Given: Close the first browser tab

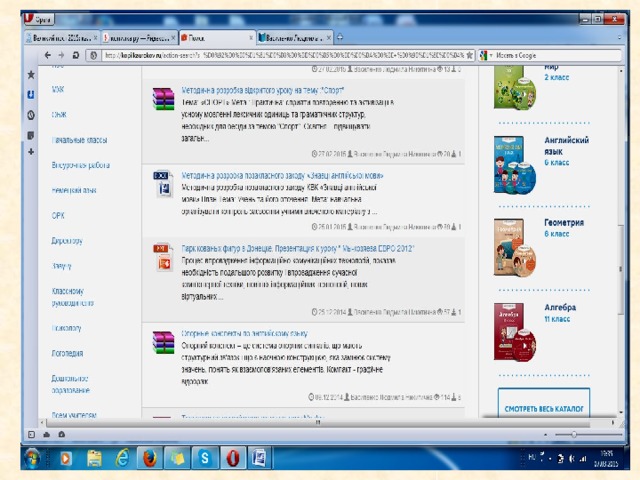Looking at the screenshot, I should coord(96,38).
